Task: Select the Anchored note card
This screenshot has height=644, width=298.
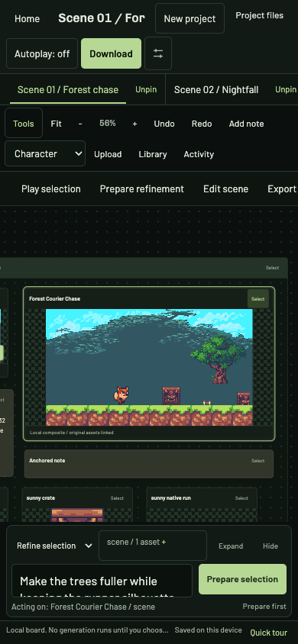Action: (x=258, y=461)
